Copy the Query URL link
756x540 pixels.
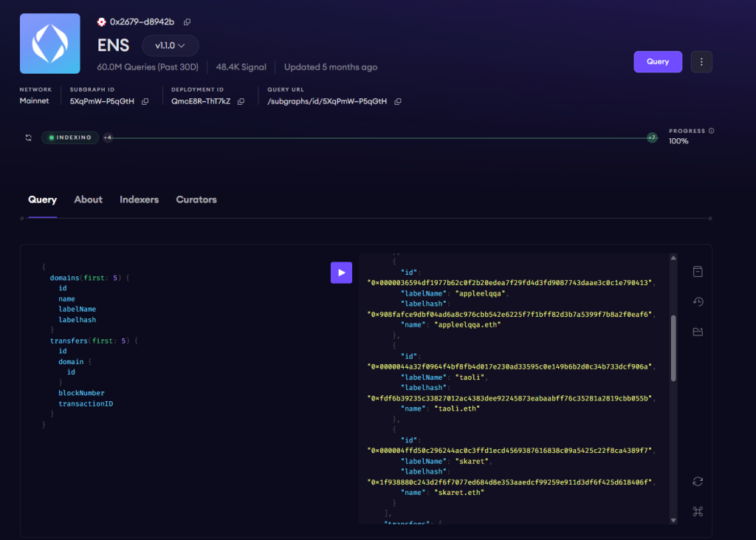(397, 101)
